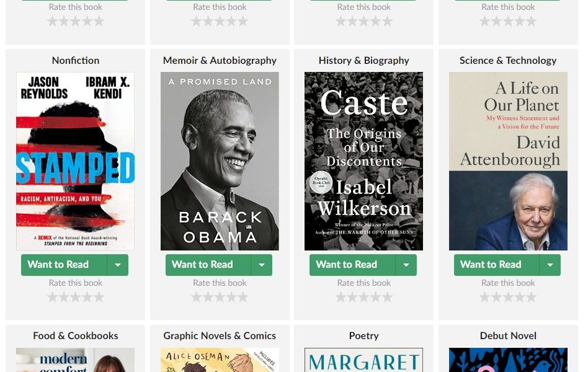The height and width of the screenshot is (372, 588).
Task: Expand shelf options for A Promised Land
Action: pyautogui.click(x=262, y=265)
